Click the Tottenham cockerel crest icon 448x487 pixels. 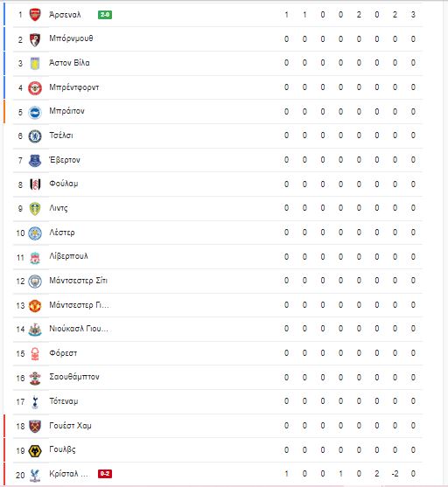click(35, 402)
